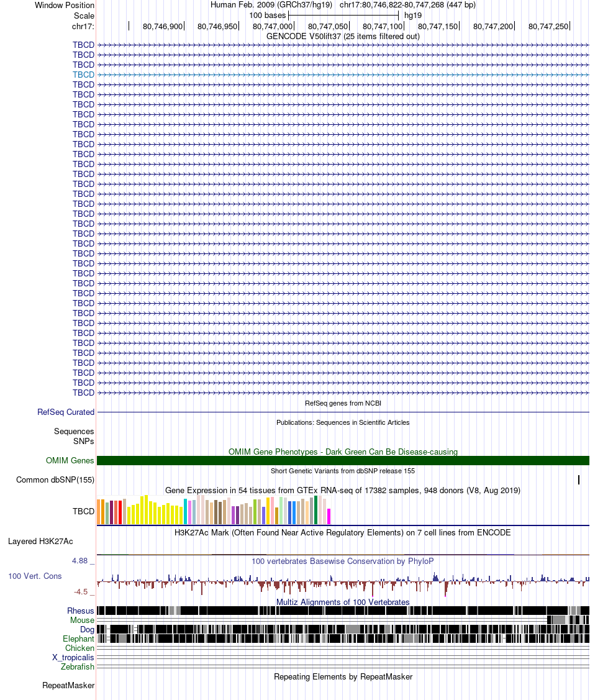Open Publications: Sequences in Scientific Articles title

tap(343, 422)
